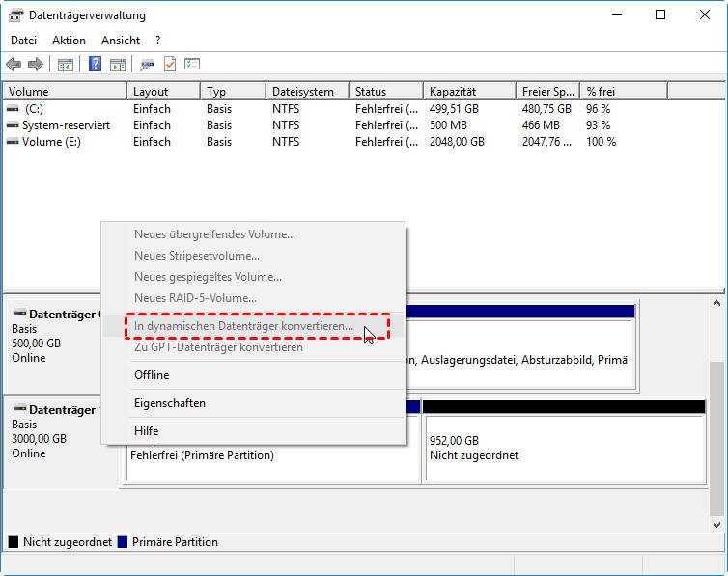Click black Nicht zugeordnet legend swatch
Screen dimensions: 728x576
point(14,542)
